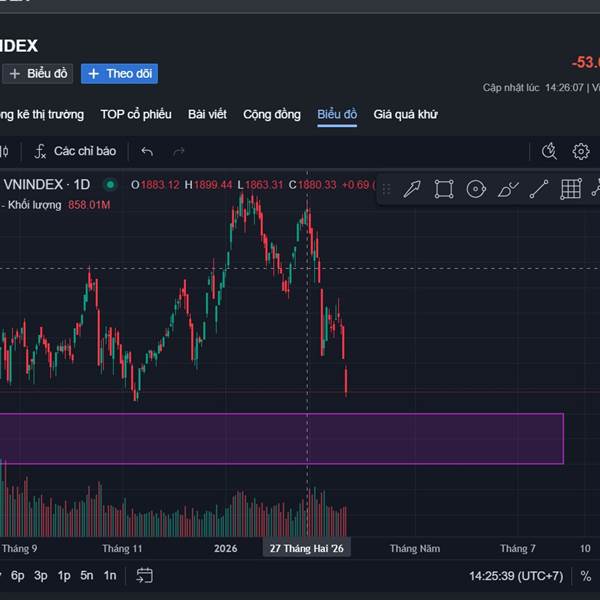Click the undo arrow icon
Viewport: 600px width, 600px height.
pos(147,151)
